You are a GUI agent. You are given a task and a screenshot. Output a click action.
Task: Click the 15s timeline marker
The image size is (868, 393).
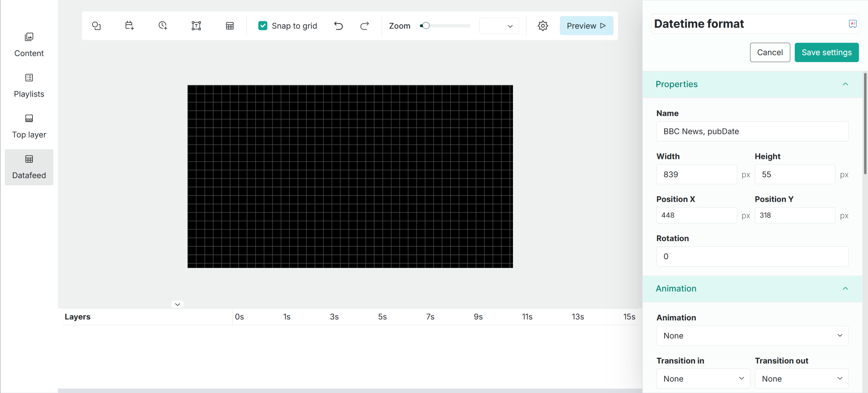(x=629, y=317)
